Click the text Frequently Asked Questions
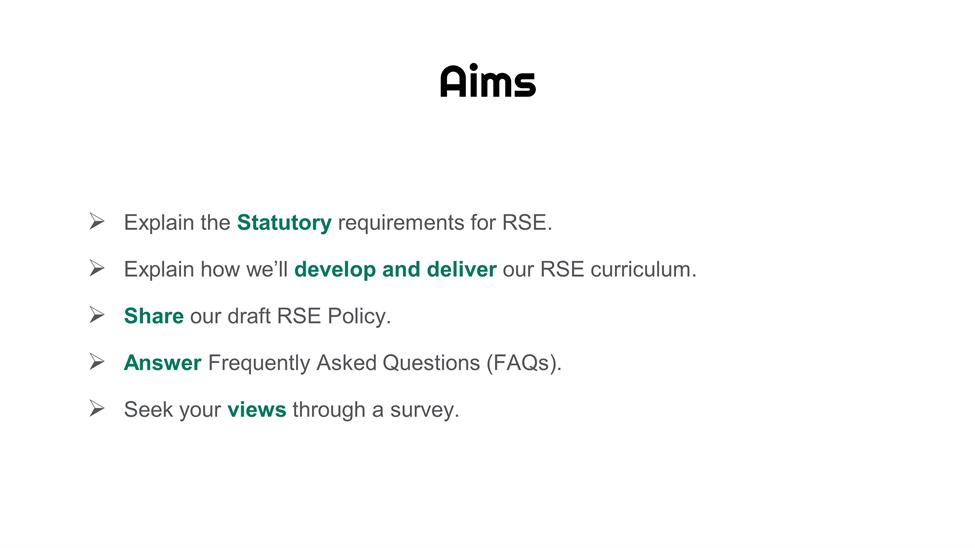Viewport: 975px width, 548px height. 344,363
